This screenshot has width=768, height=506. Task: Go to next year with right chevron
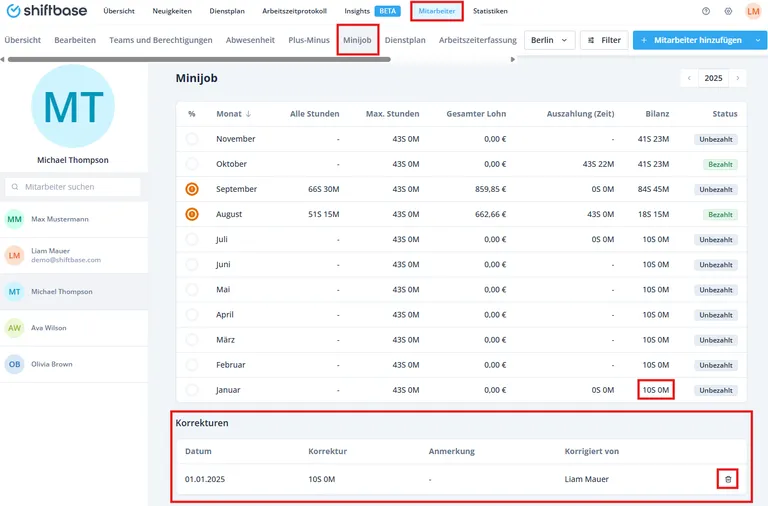point(738,78)
